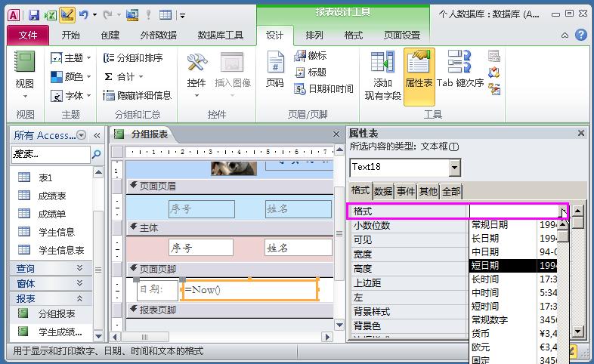The height and width of the screenshot is (364, 594).
Task: Expand the 查询 (Queries) group
Action: click(x=51, y=268)
